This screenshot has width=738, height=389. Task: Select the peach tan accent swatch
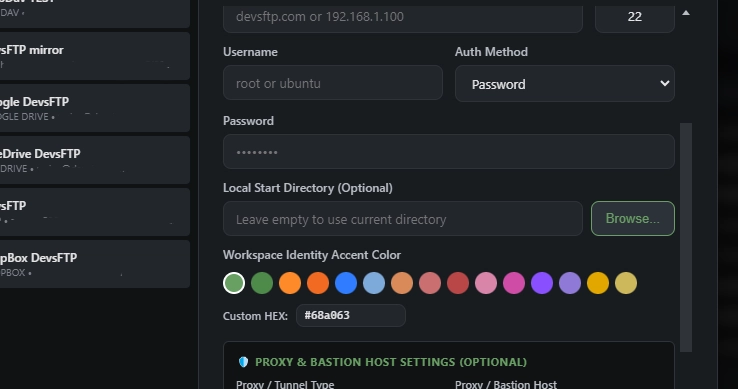[402, 283]
